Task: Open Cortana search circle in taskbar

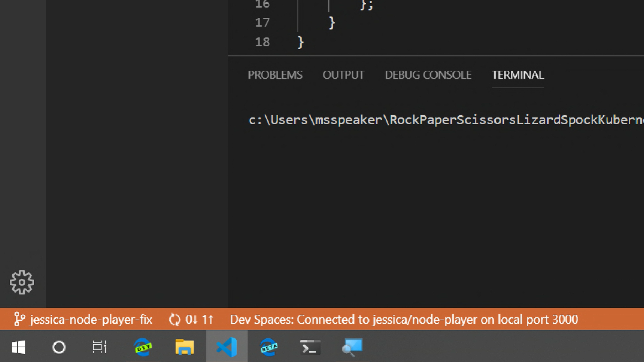Action: pyautogui.click(x=59, y=347)
